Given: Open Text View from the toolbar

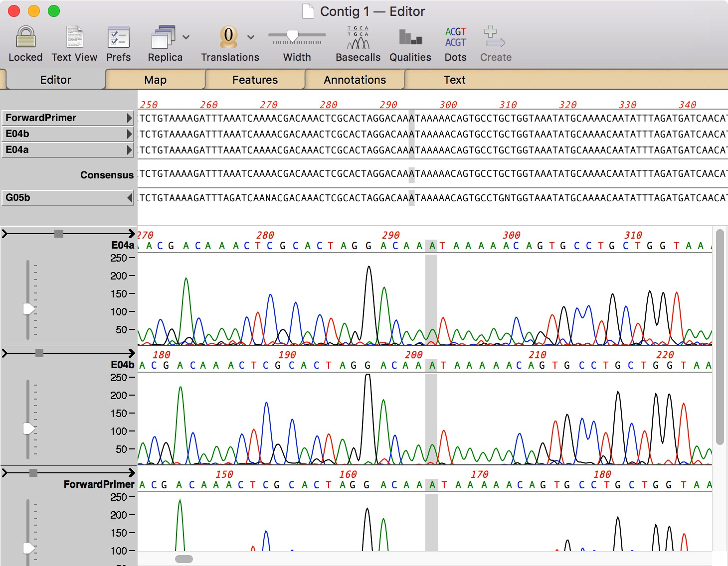Looking at the screenshot, I should coord(74,37).
